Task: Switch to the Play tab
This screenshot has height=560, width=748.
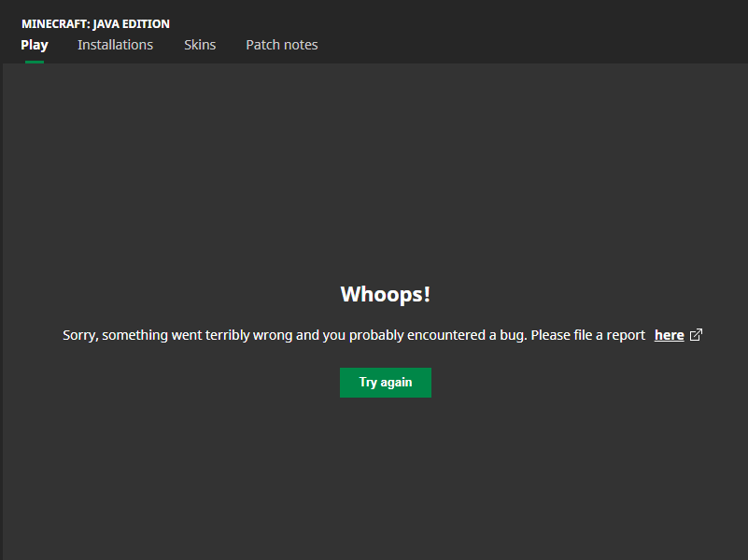Action: [x=35, y=45]
